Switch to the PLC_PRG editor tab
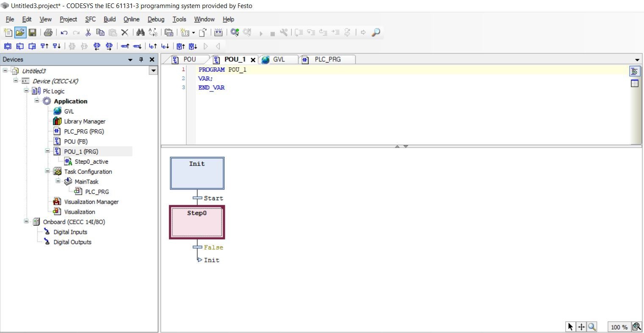 click(327, 60)
